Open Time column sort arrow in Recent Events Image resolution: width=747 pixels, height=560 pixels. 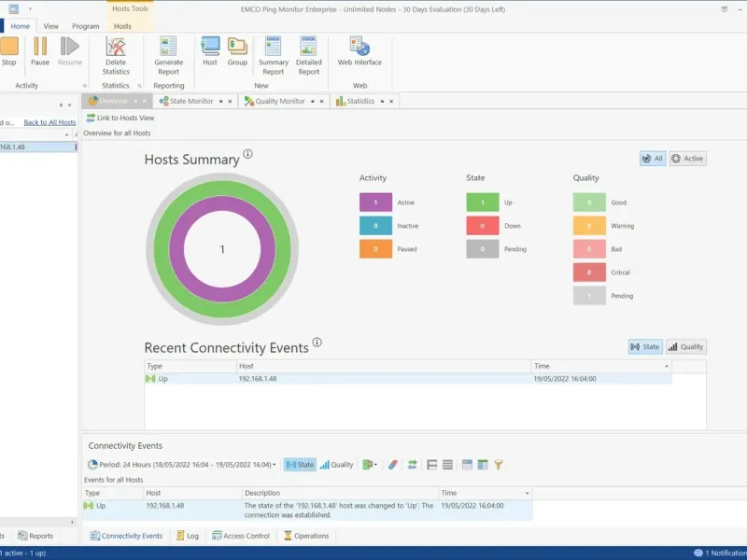click(667, 366)
